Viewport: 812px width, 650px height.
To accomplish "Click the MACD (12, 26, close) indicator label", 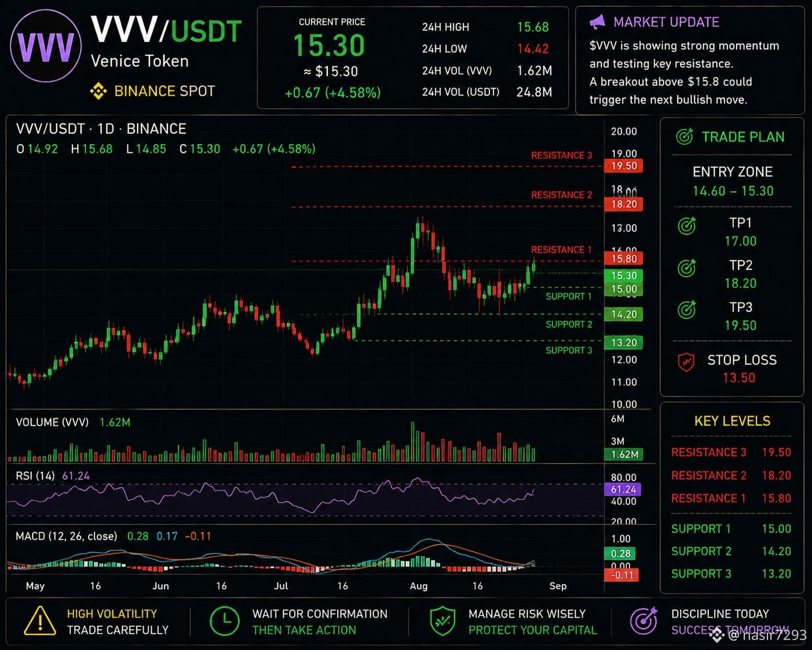I will (x=67, y=536).
